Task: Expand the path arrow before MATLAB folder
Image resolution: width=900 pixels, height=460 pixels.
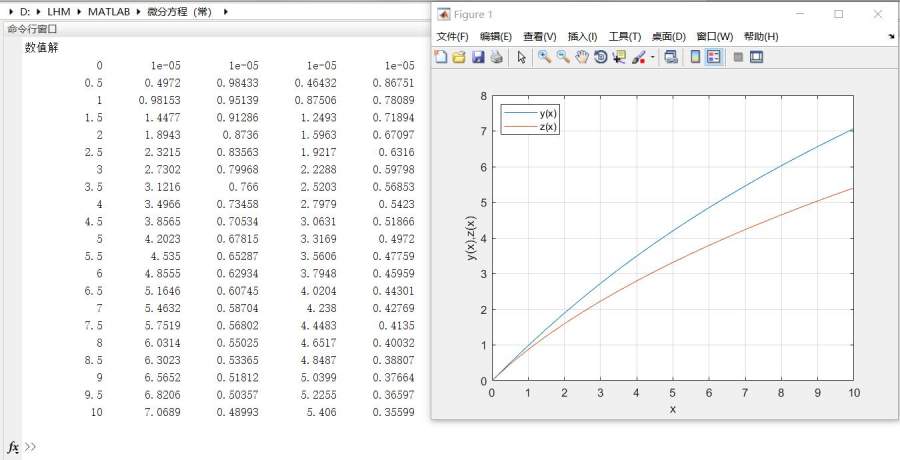Action: [79, 12]
